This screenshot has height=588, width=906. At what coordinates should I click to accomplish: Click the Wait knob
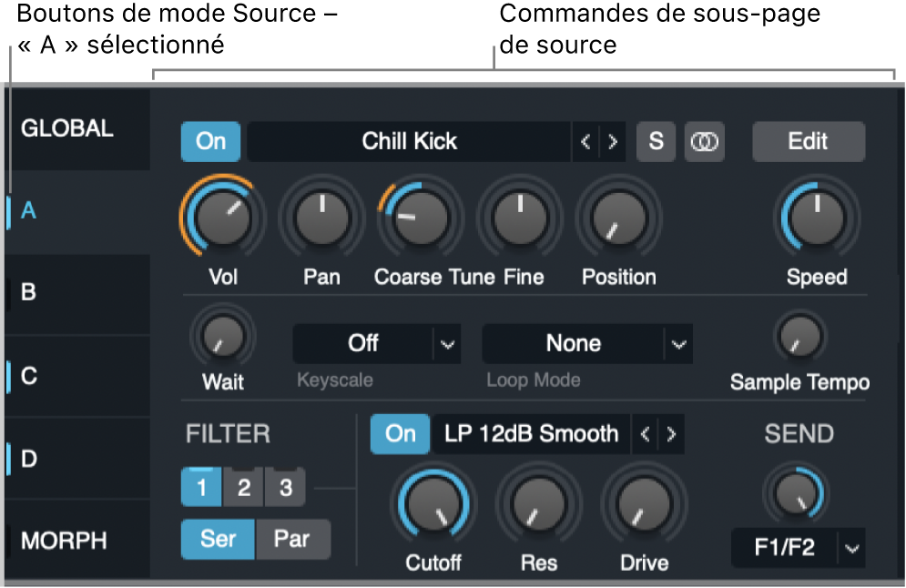[223, 337]
